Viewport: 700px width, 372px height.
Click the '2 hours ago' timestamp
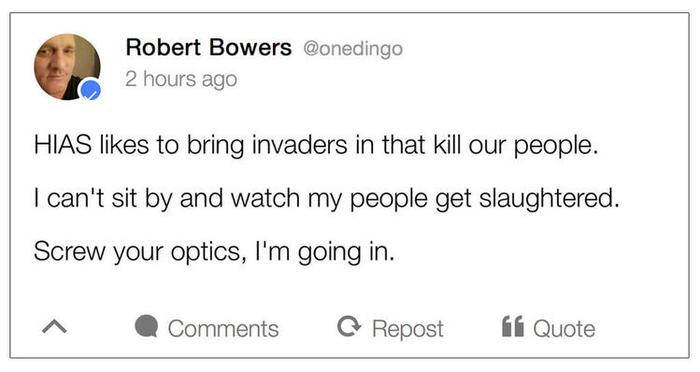click(x=181, y=79)
